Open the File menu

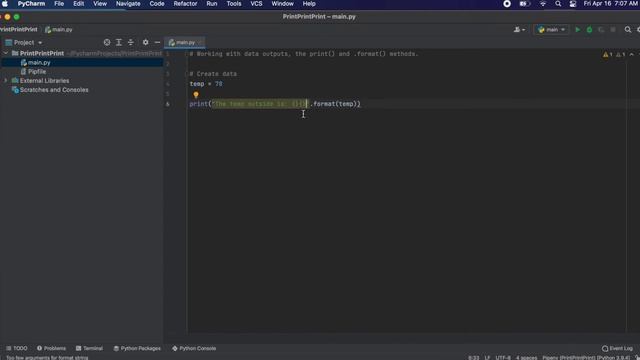[59, 4]
